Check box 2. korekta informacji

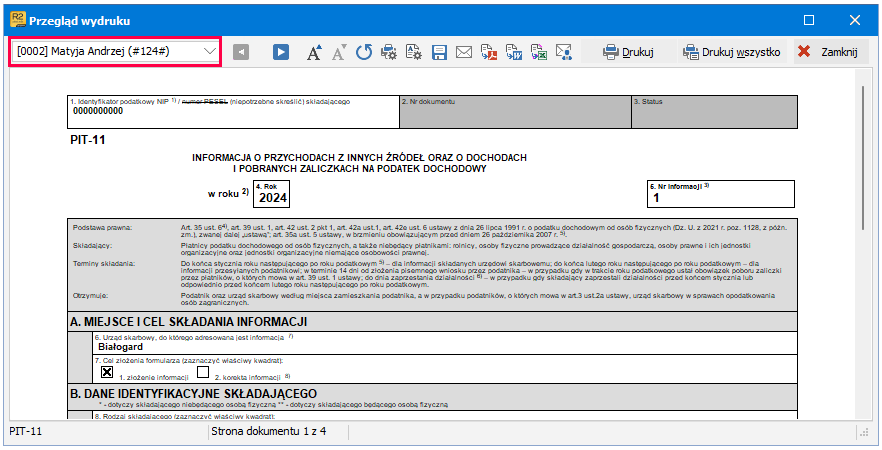(x=203, y=372)
